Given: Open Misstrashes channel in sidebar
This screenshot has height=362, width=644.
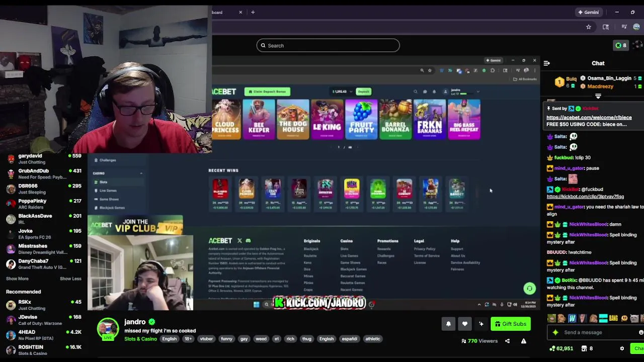Looking at the screenshot, I should click(x=44, y=249).
